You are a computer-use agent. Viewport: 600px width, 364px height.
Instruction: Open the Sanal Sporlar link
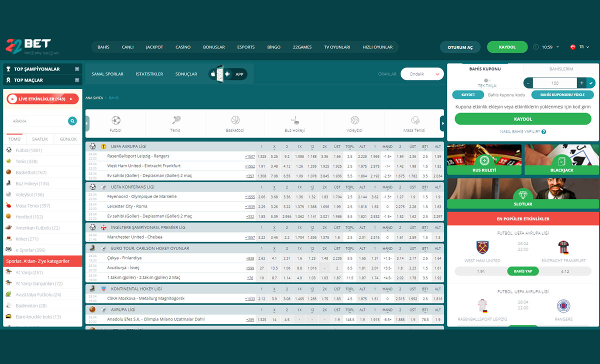tap(107, 74)
